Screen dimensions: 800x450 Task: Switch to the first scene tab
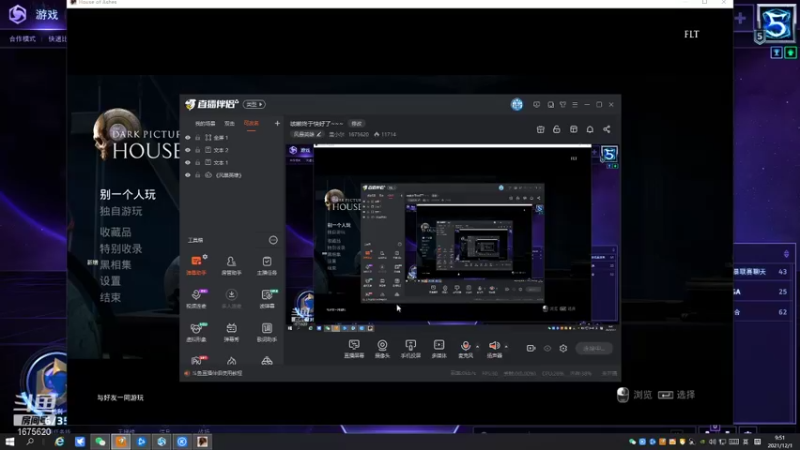point(205,123)
